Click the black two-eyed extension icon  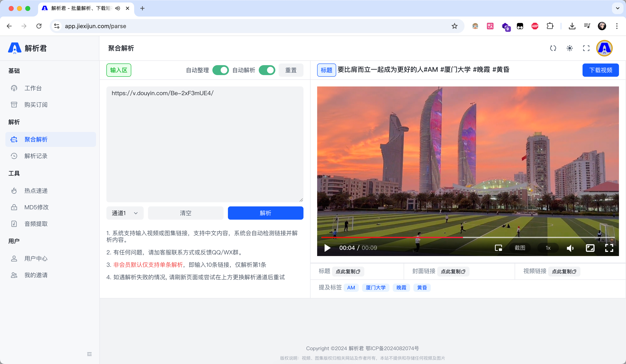(x=520, y=26)
